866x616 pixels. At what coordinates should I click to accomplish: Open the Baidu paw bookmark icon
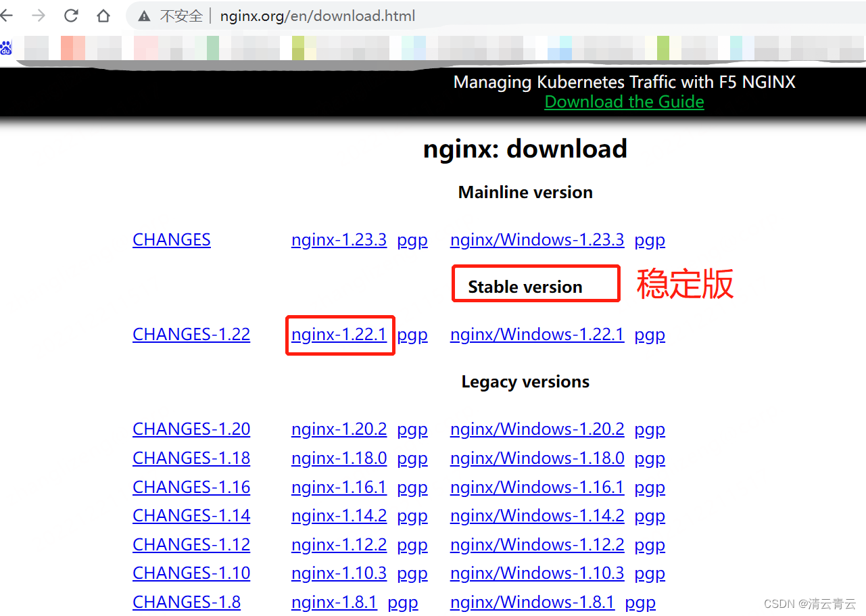6,47
